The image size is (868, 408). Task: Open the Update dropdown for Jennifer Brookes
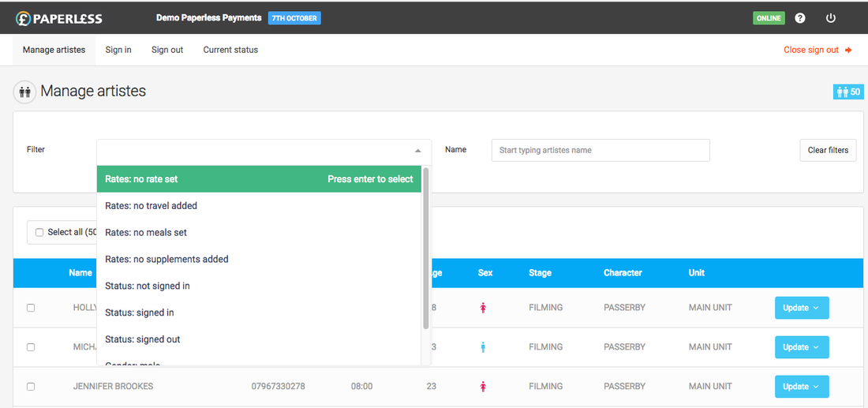(802, 387)
